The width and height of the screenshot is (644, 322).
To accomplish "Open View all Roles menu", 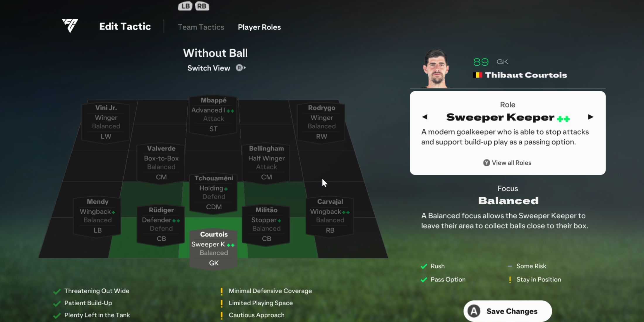I will (507, 163).
